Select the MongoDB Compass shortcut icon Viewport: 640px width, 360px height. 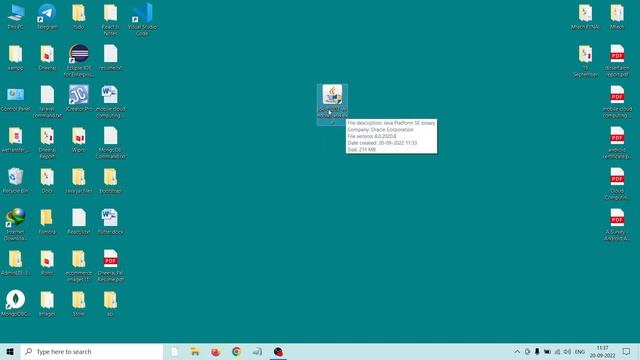(x=16, y=303)
